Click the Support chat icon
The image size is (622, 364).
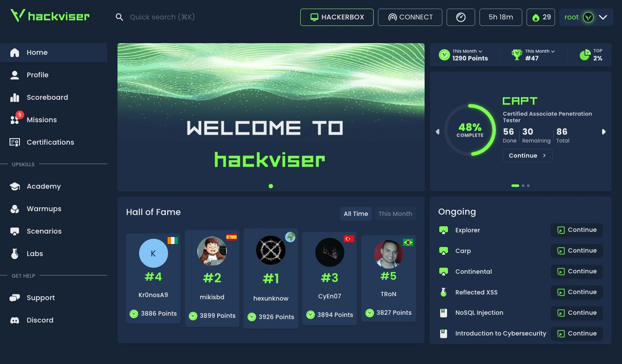point(15,298)
